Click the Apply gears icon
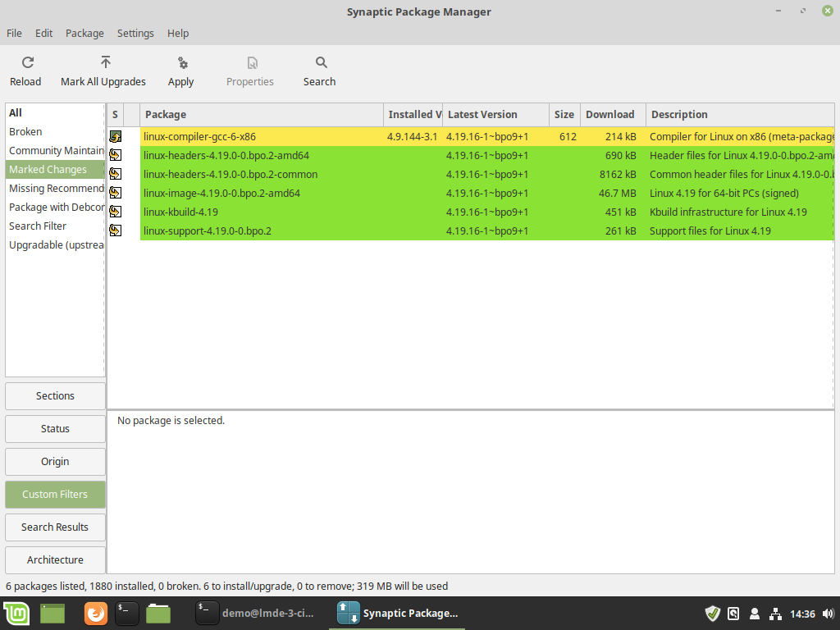 (x=183, y=62)
